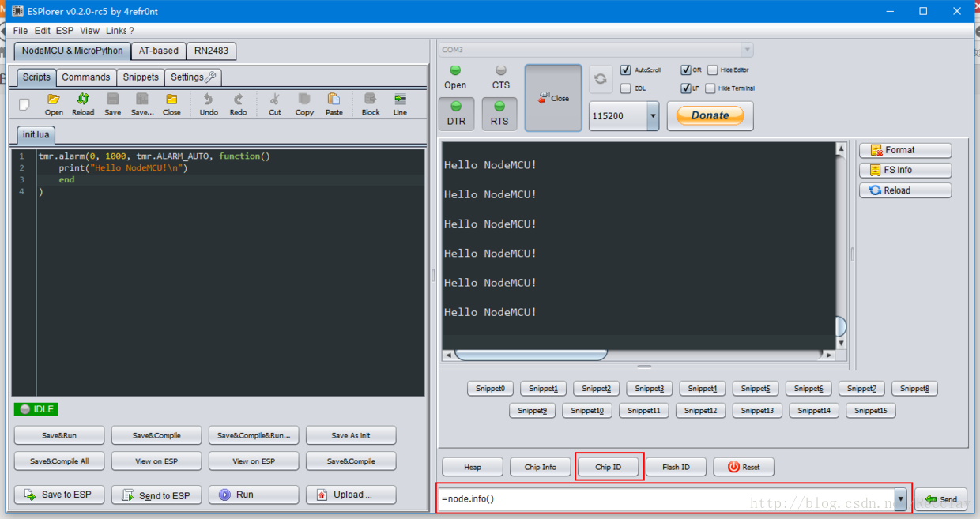Switch to the Snippets tab
The width and height of the screenshot is (980, 519).
tap(141, 77)
